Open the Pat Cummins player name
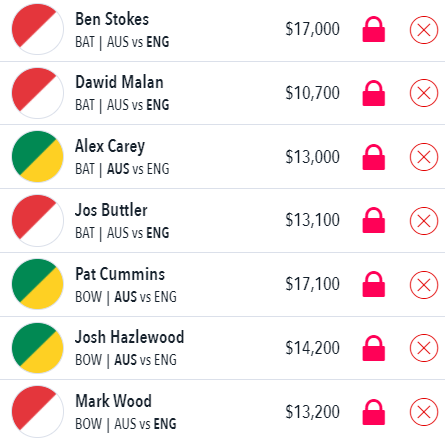Screen dimensions: 445x441 120,274
